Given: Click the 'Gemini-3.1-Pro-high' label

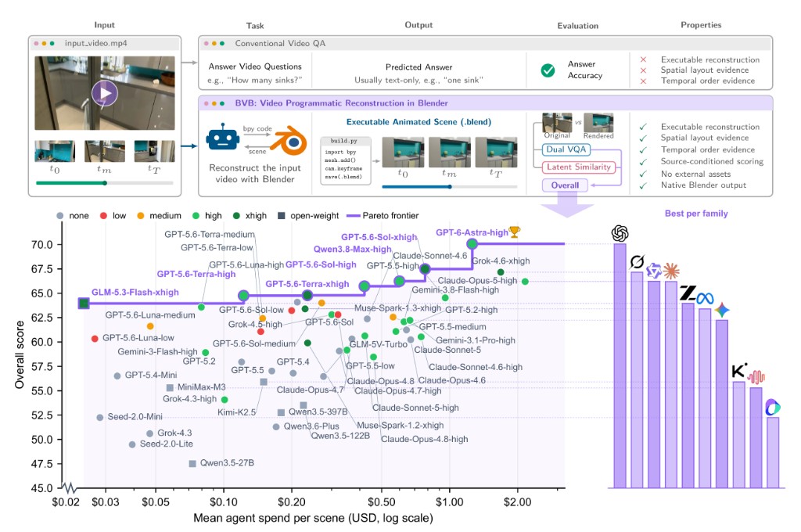Looking at the screenshot, I should pos(476,340).
